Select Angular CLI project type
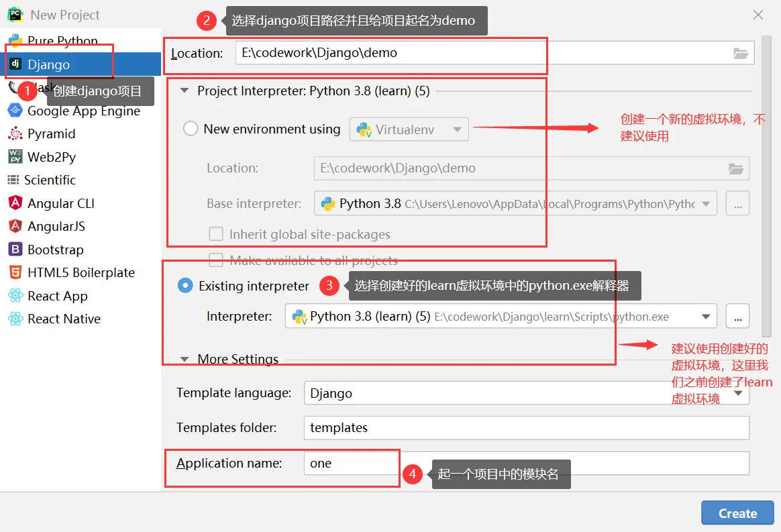 pos(60,203)
